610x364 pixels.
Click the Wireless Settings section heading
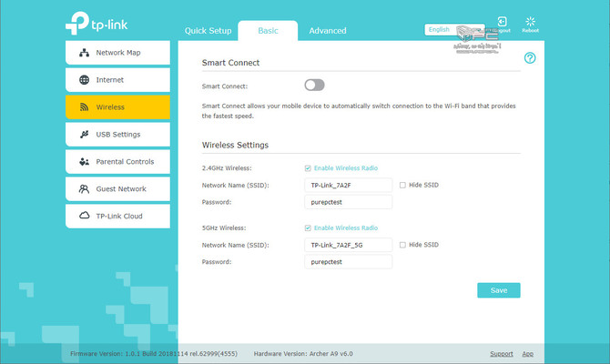click(235, 145)
